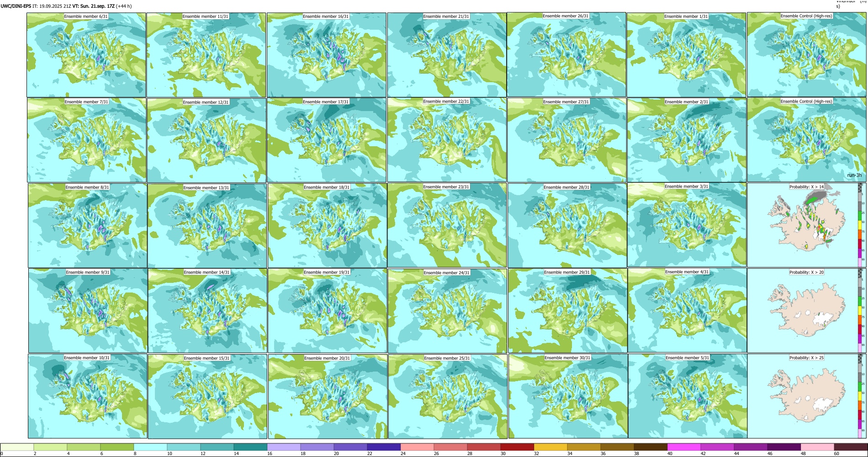This screenshot has width=868, height=457.
Task: Click the 'Ensemble member 4/31' label
Action: (687, 272)
